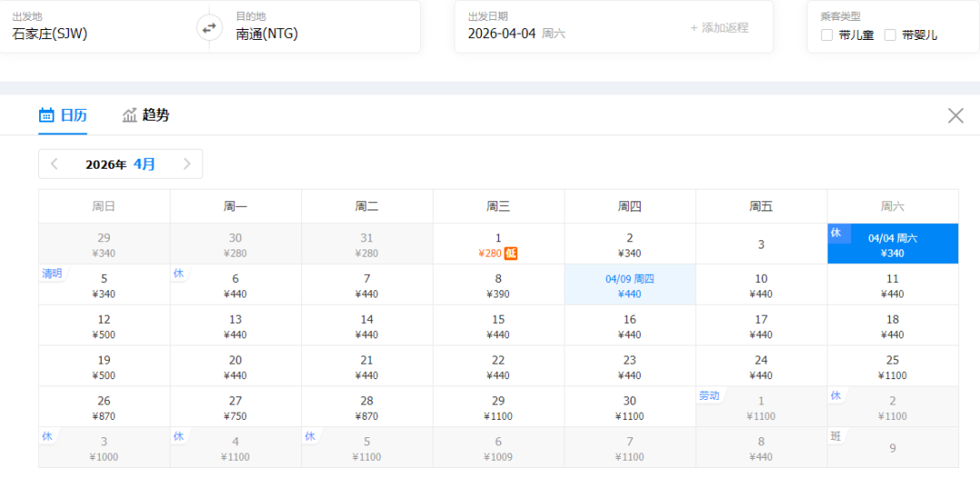Select April 1 lowest fare ¥280
Image resolution: width=980 pixels, height=478 pixels.
pyautogui.click(x=499, y=244)
